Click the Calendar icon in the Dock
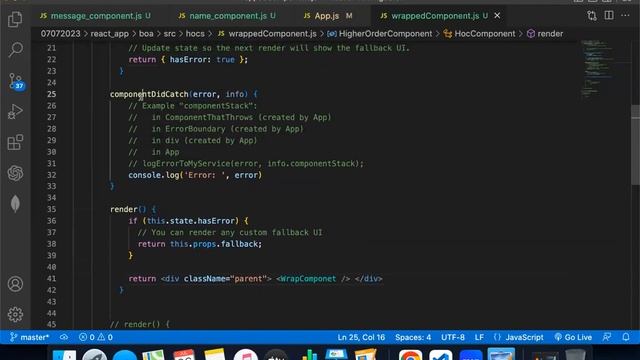The height and width of the screenshot is (360, 640). [x=184, y=355]
